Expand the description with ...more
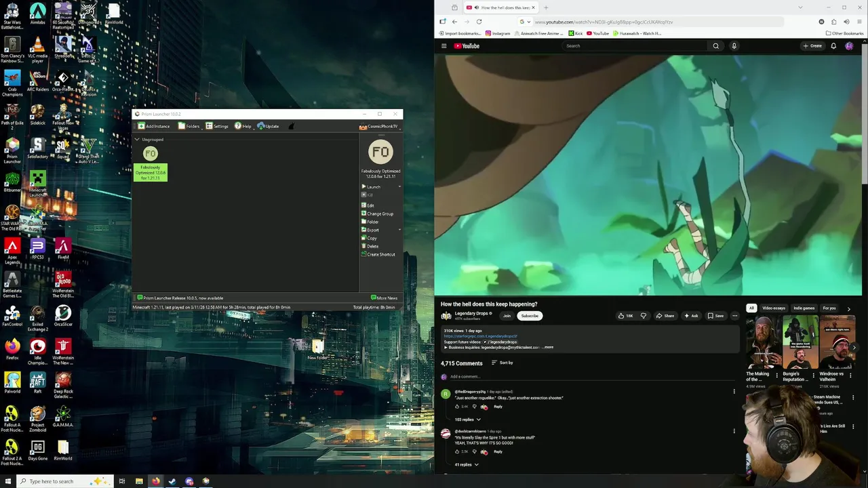Viewport: 868px width, 488px height. [548, 348]
